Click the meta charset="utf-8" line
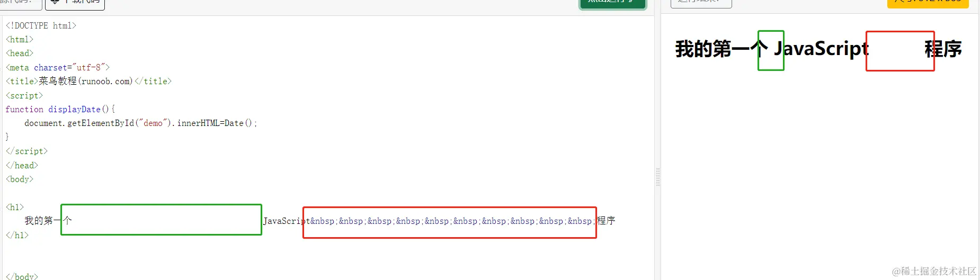The image size is (980, 280). point(58,68)
